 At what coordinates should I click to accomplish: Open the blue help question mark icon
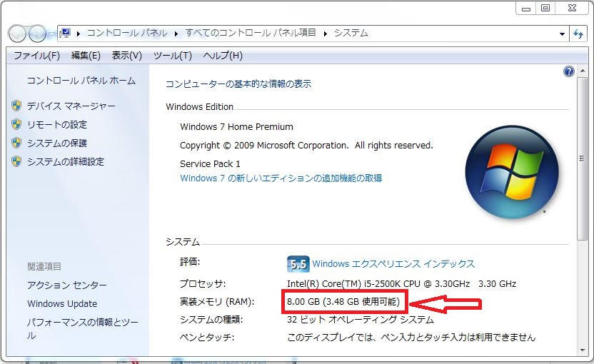tap(568, 71)
